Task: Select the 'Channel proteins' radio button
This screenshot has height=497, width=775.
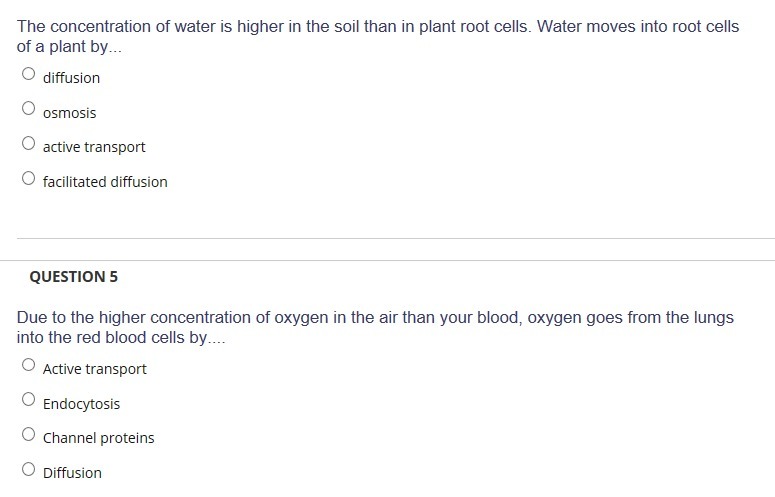Action: (29, 435)
